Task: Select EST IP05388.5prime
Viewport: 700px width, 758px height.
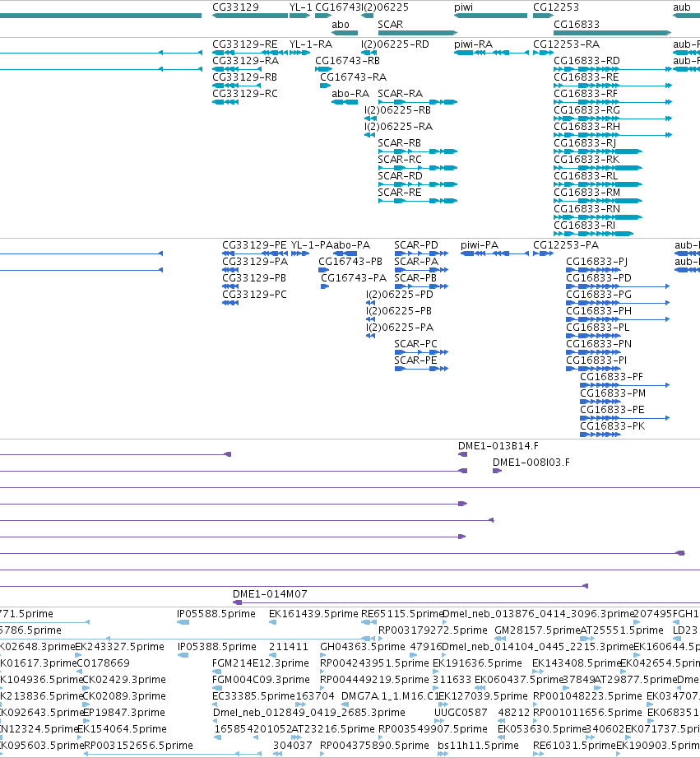Action: (x=217, y=647)
